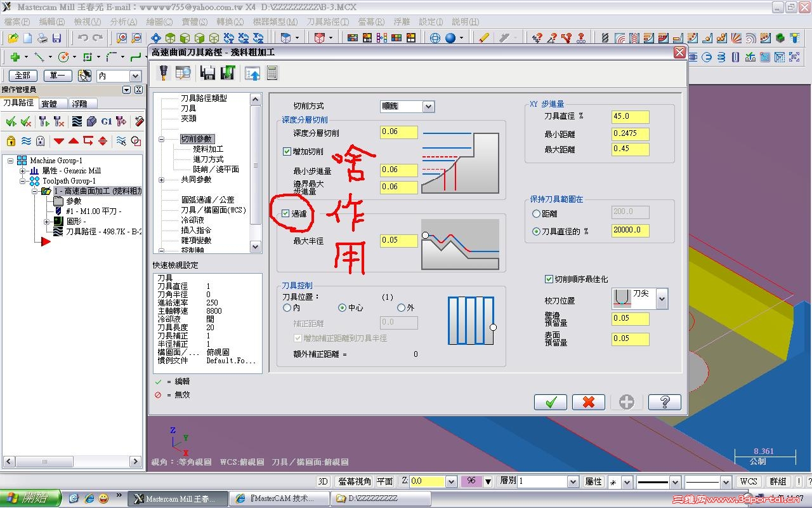The height and width of the screenshot is (508, 812).
Task: Uncheck the 過濾 filter checkbox
Action: click(x=286, y=214)
